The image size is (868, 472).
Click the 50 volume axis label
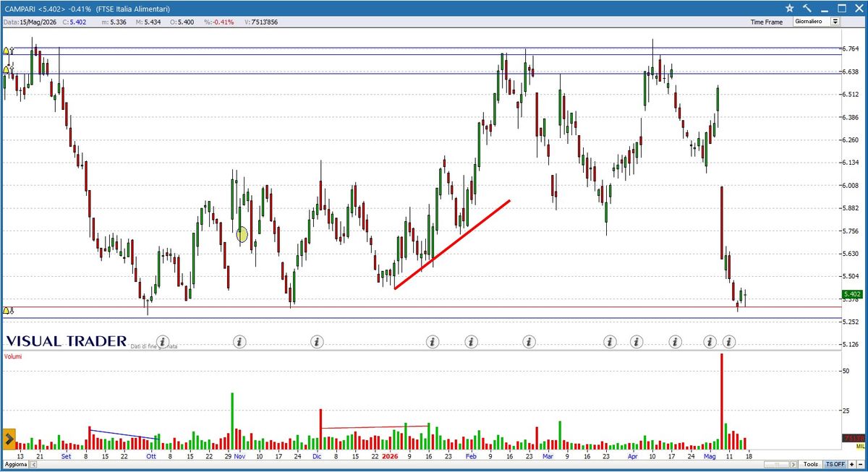[x=846, y=370]
